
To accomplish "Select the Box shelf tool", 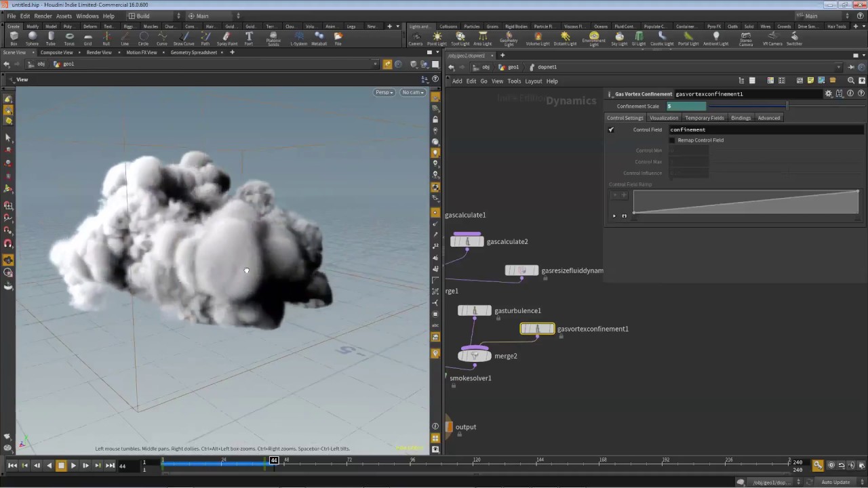I will (x=14, y=38).
